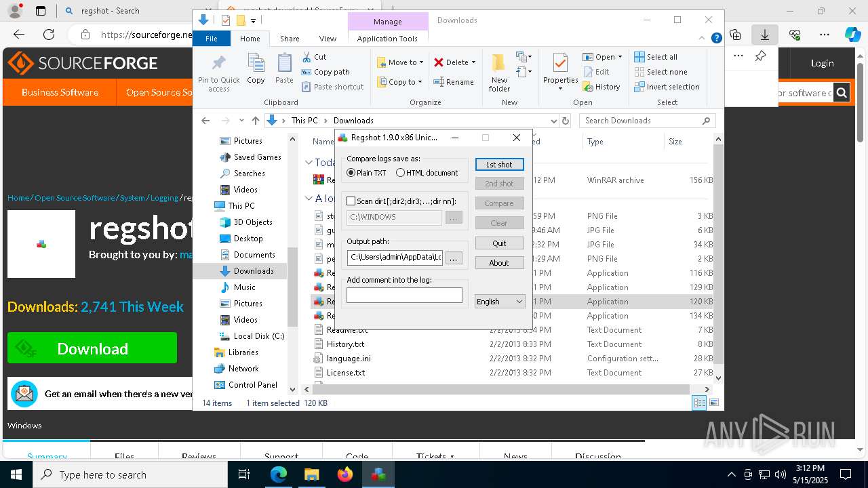Select Desktop in navigation pane
The width and height of the screenshot is (868, 488).
248,239
